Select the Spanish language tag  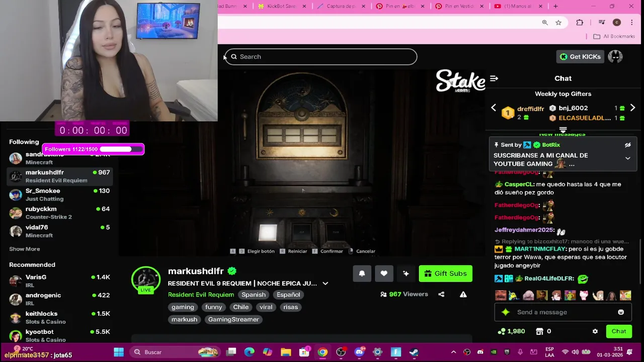pos(253,295)
